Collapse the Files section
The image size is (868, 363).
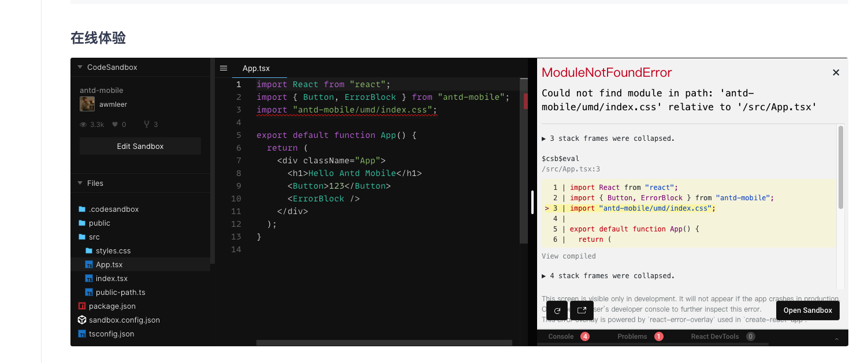[80, 183]
